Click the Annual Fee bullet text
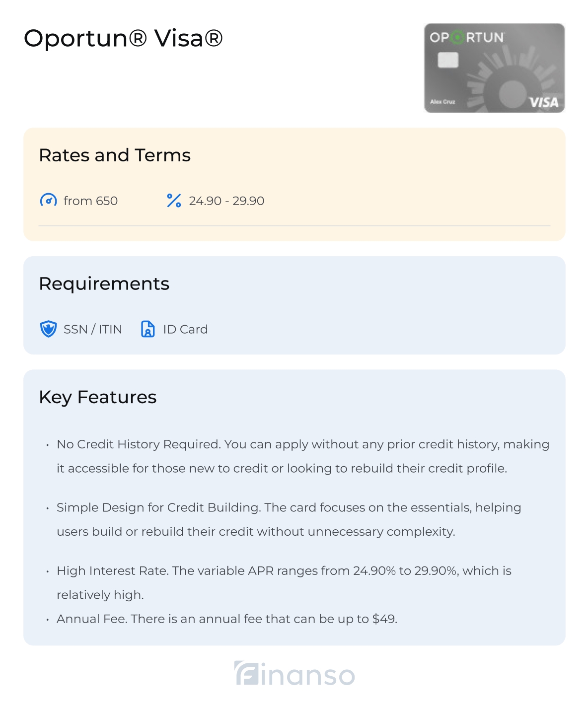 point(227,619)
